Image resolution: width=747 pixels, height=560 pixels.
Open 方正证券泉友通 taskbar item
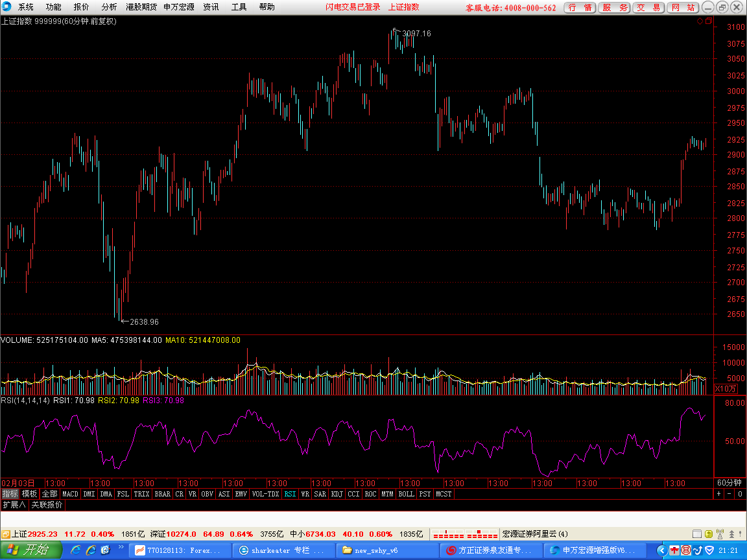pos(490,550)
